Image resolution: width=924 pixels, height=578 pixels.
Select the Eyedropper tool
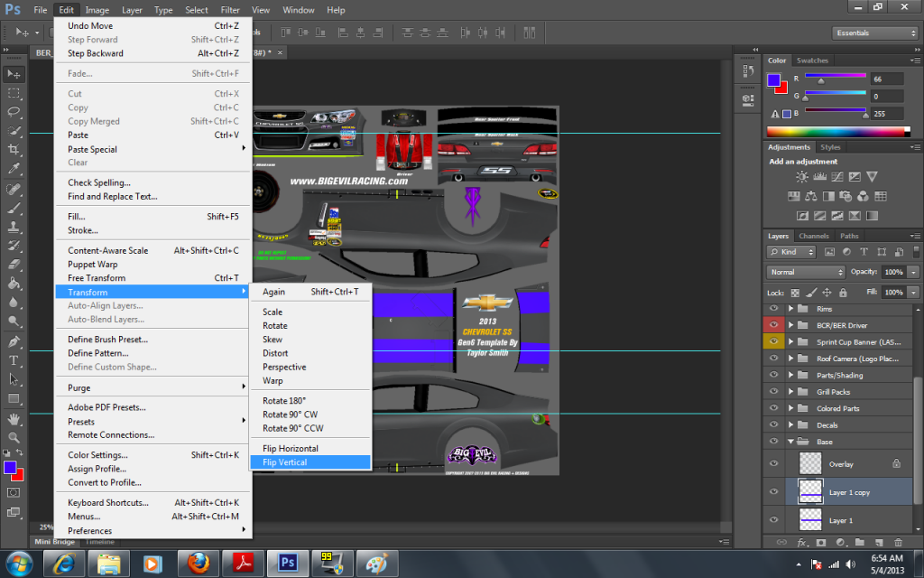pos(14,168)
